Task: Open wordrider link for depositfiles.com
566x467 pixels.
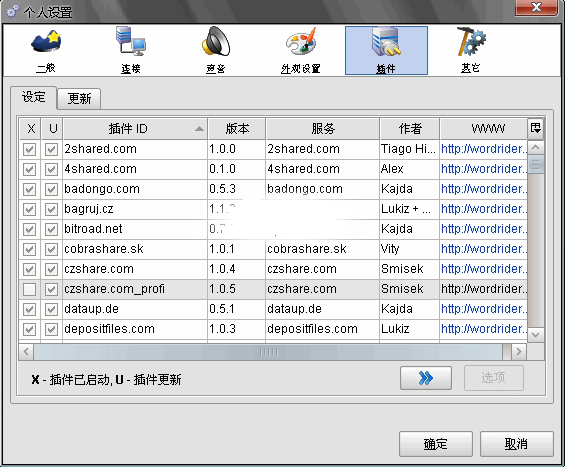Action: click(x=484, y=329)
